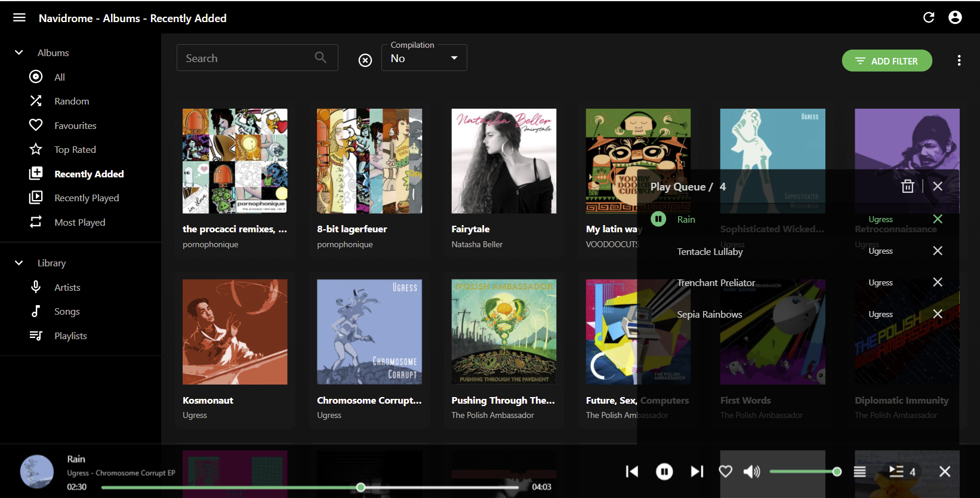This screenshot has height=498, width=980.
Task: Collapse the Library sidebar section
Action: click(x=19, y=263)
